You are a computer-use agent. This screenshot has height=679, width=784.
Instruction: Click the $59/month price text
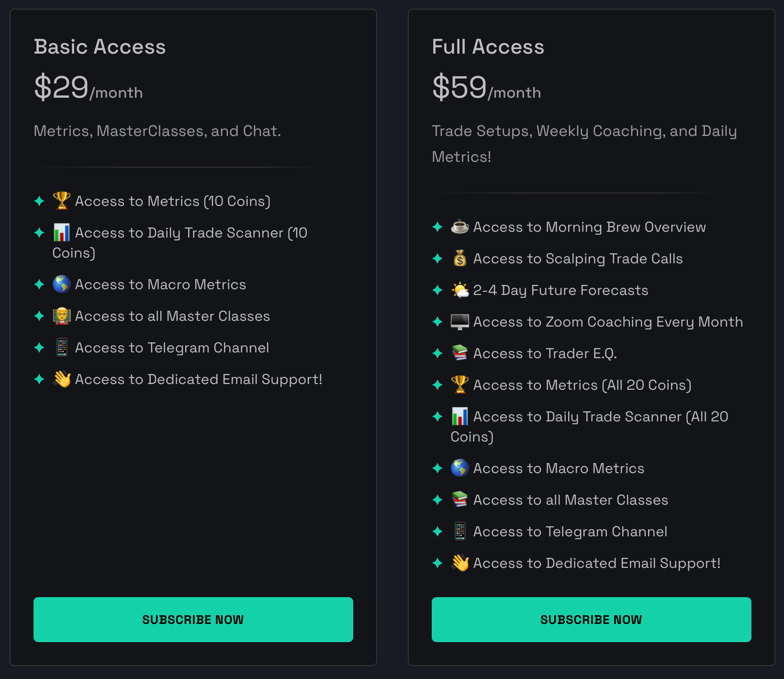[486, 87]
